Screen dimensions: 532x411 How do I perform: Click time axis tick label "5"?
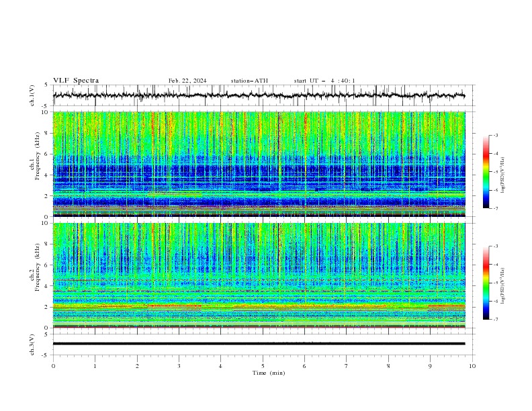(263, 366)
